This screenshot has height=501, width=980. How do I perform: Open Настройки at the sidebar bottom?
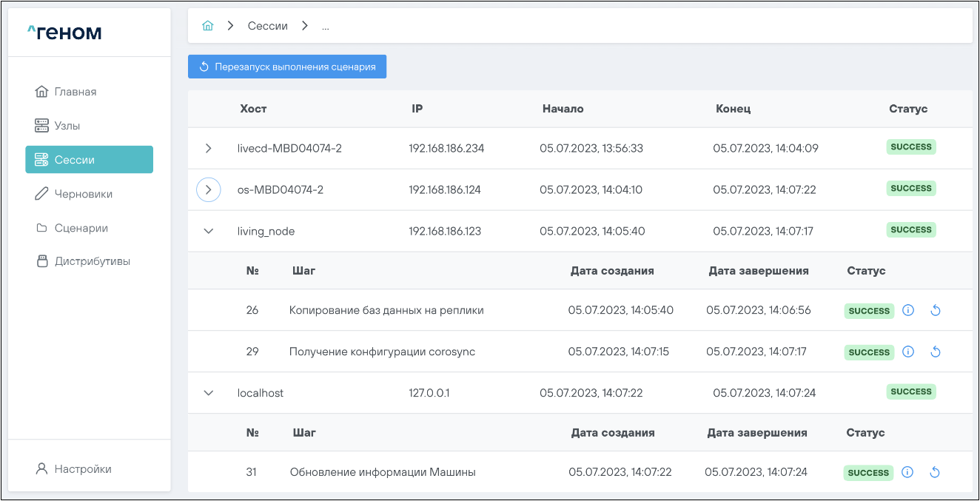click(x=82, y=469)
